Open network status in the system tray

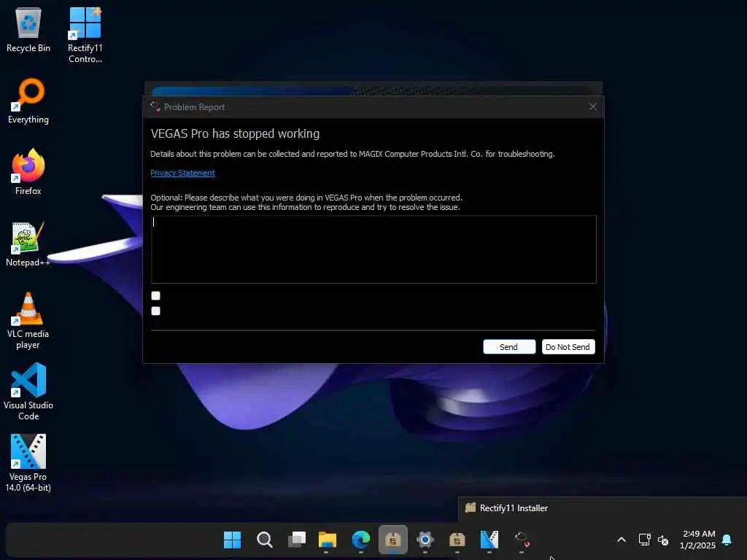pos(644,540)
